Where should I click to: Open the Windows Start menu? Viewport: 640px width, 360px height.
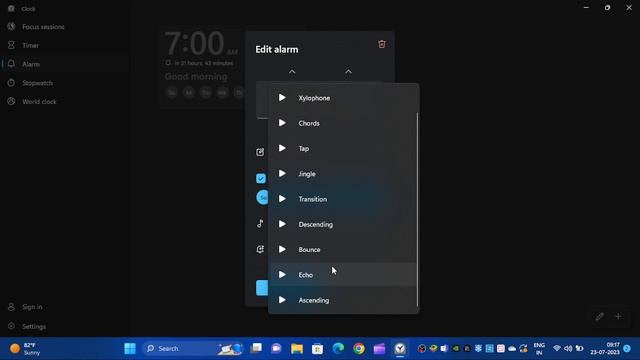130,349
